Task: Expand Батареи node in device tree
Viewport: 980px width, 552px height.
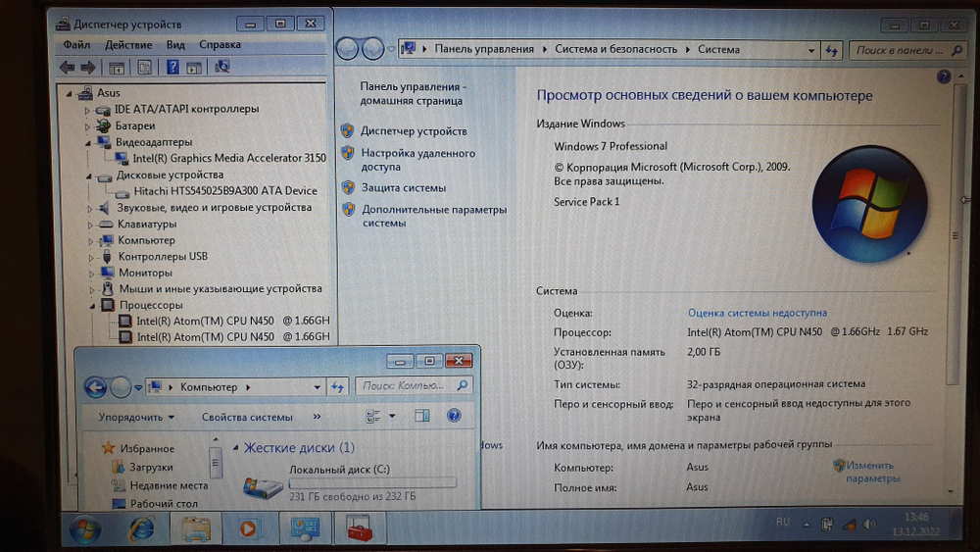Action: pos(87,126)
